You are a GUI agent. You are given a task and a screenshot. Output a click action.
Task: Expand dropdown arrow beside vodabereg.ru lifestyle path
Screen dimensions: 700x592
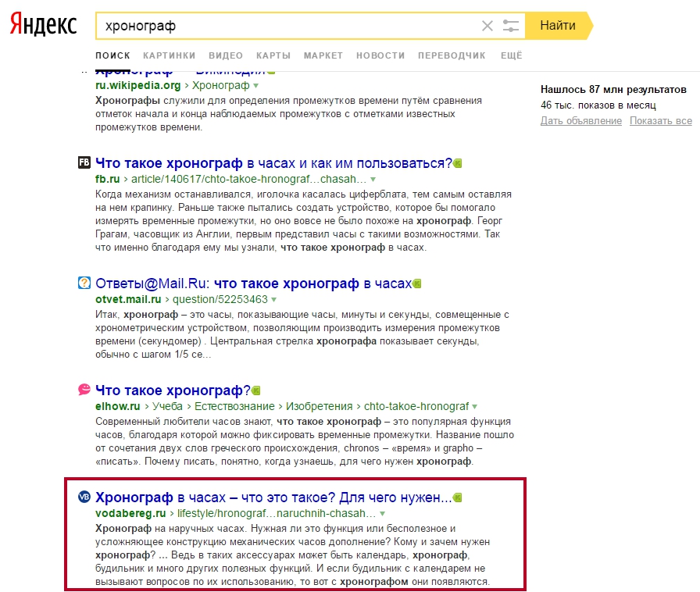382,514
